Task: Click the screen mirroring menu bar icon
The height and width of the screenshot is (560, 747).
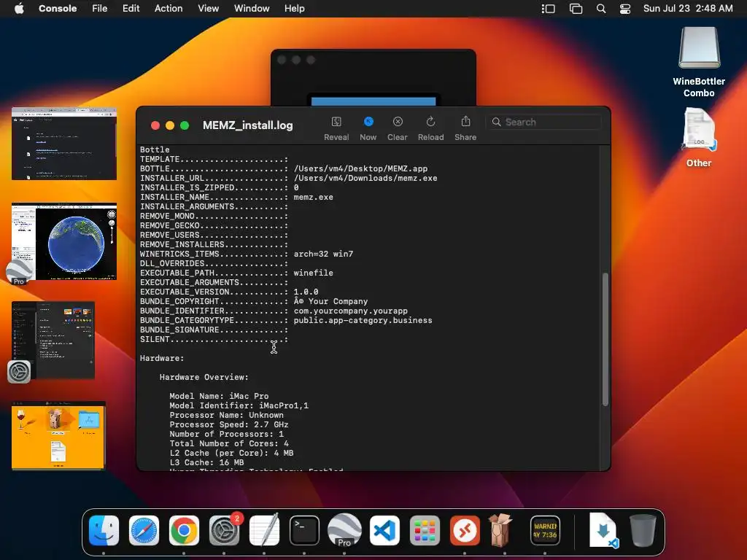Action: click(x=576, y=9)
